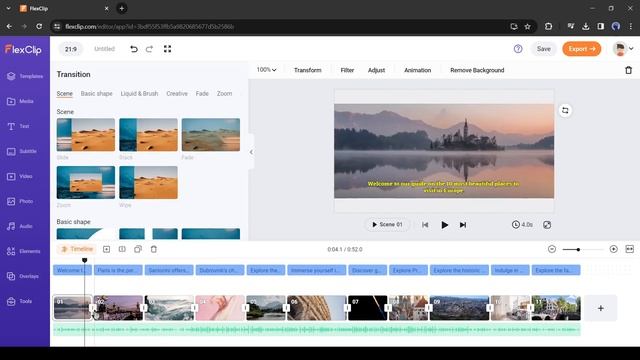
Task: Click the orange Export button
Action: click(582, 49)
